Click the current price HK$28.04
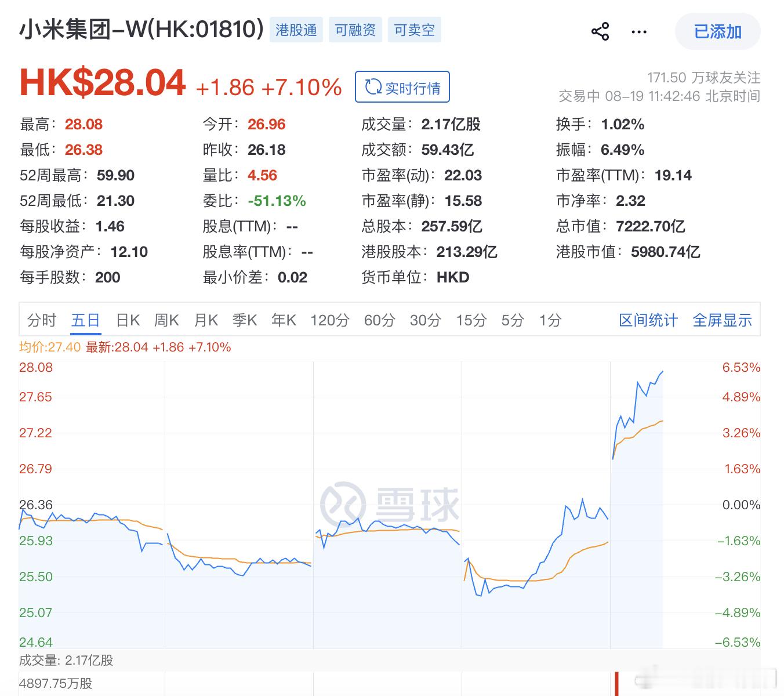The height and width of the screenshot is (696, 784). click(x=103, y=82)
